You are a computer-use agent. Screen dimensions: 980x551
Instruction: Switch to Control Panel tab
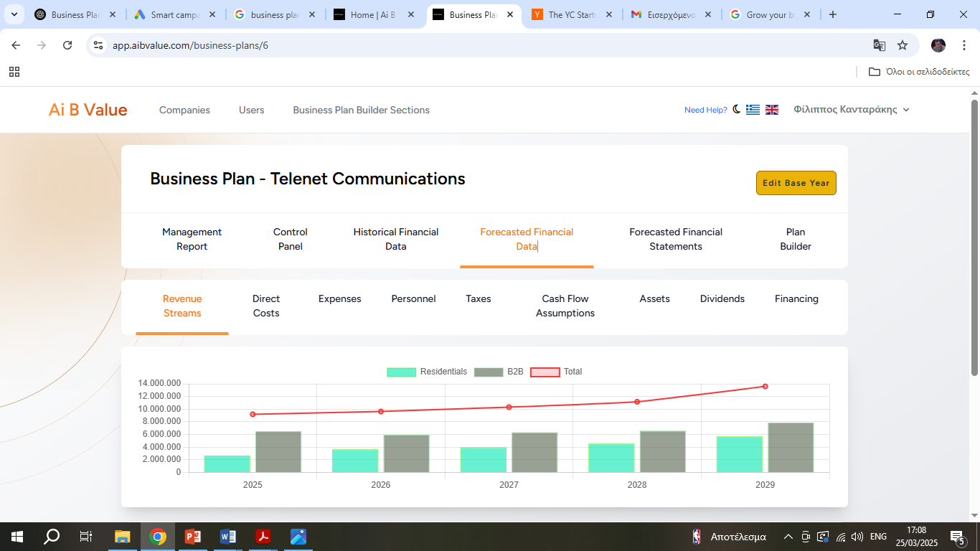291,239
